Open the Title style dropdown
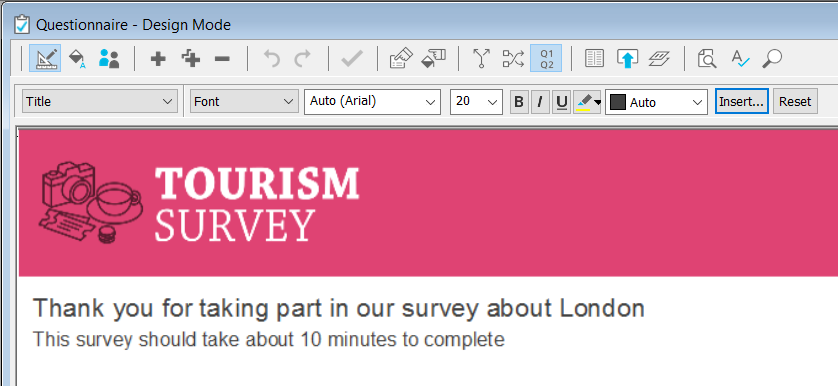 [100, 102]
